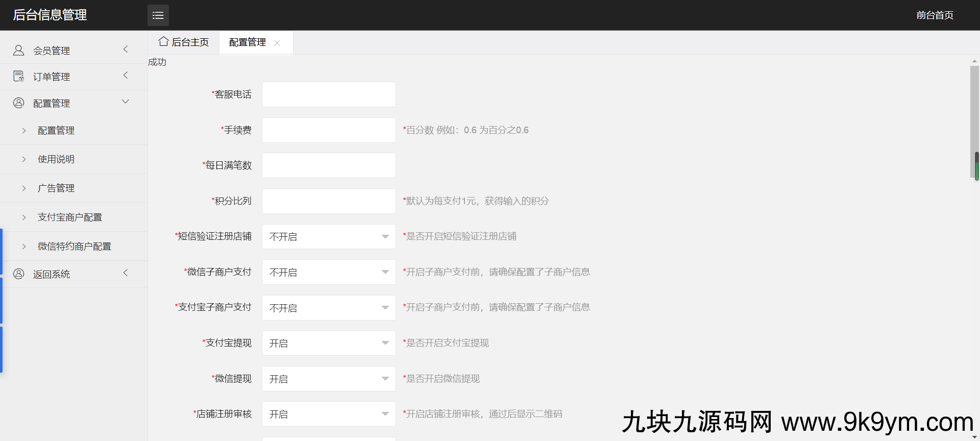Viewport: 980px width, 441px height.
Task: Open 微信特约商户配置 sidebar item
Action: (x=75, y=247)
